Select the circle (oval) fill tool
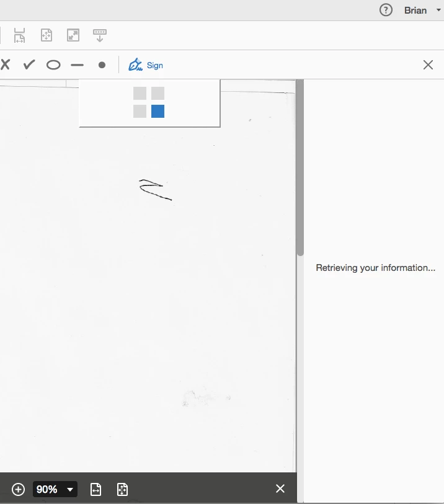Image resolution: width=444 pixels, height=504 pixels. [x=53, y=65]
